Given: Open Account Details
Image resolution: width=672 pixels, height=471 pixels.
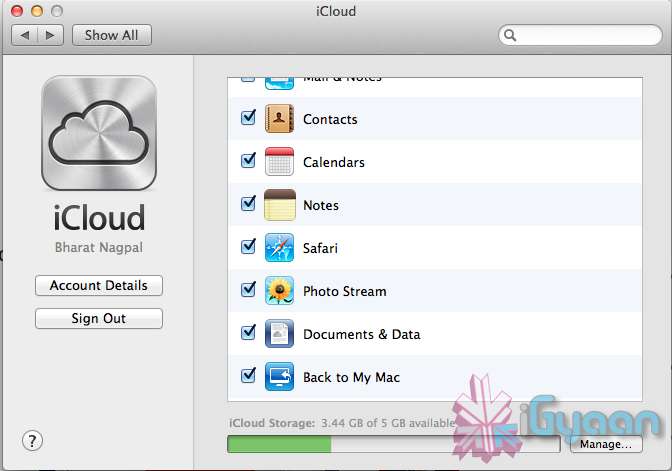Looking at the screenshot, I should [99, 286].
